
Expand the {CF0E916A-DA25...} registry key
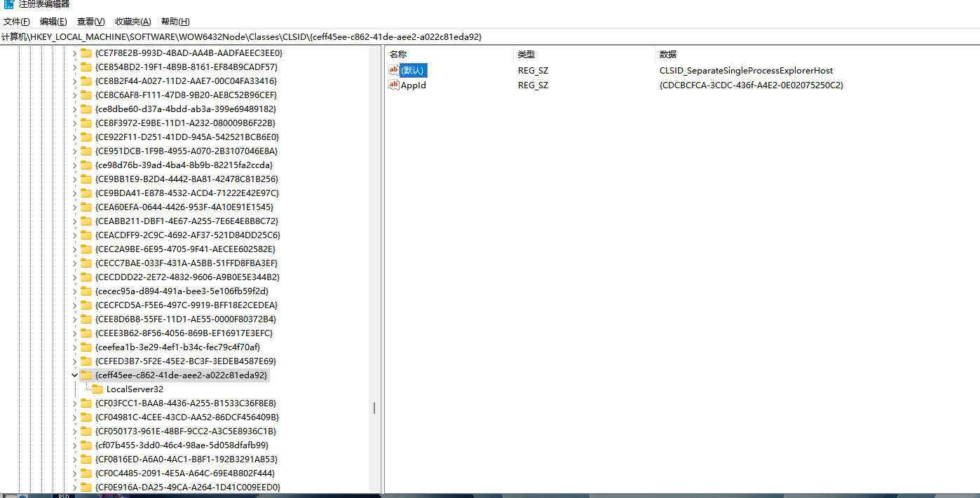(x=74, y=487)
